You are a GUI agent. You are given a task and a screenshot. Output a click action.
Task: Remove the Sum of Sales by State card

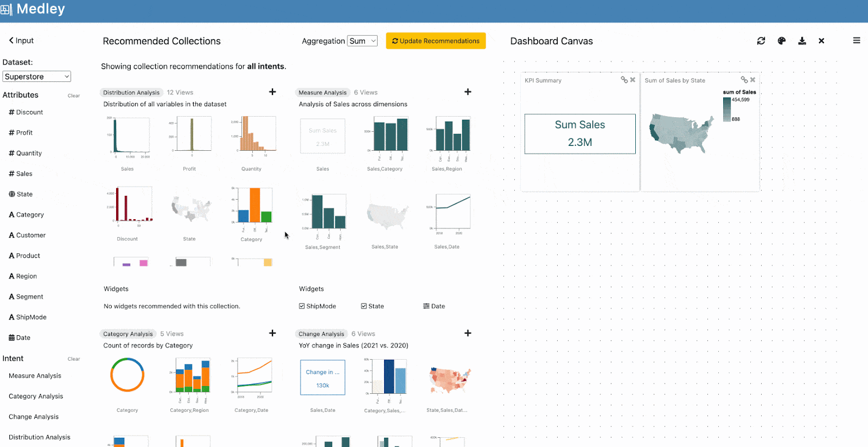click(752, 80)
